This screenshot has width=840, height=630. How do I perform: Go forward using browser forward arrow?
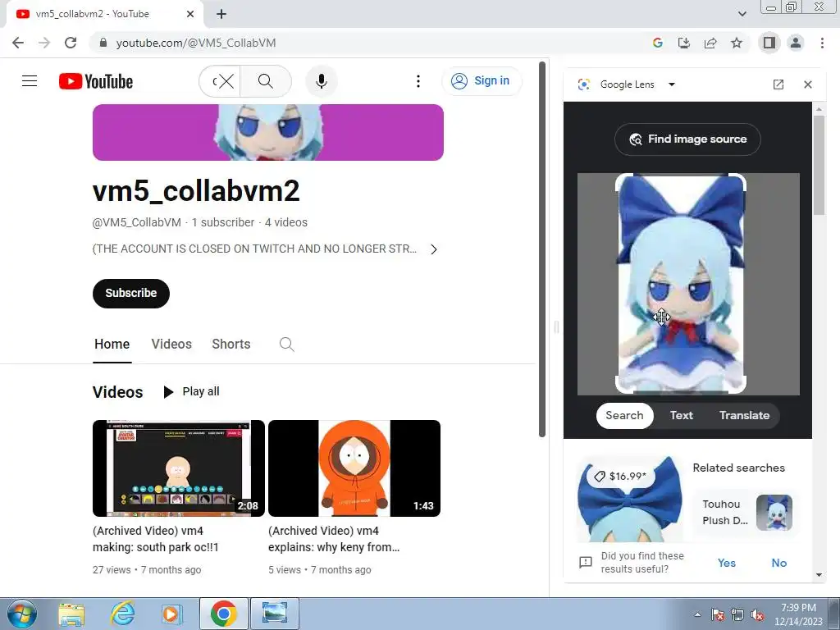44,43
